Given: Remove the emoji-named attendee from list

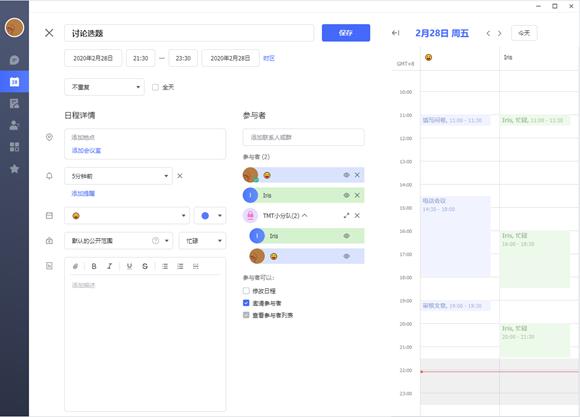Looking at the screenshot, I should point(357,175).
